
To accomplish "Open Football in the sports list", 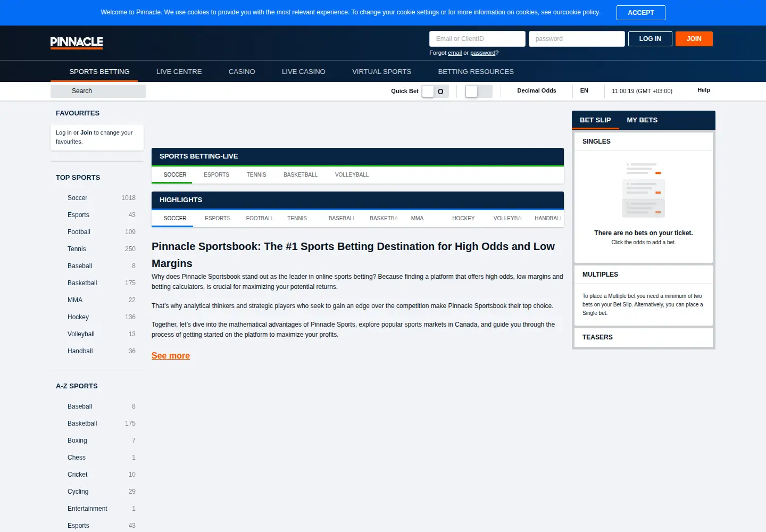I will point(97,232).
